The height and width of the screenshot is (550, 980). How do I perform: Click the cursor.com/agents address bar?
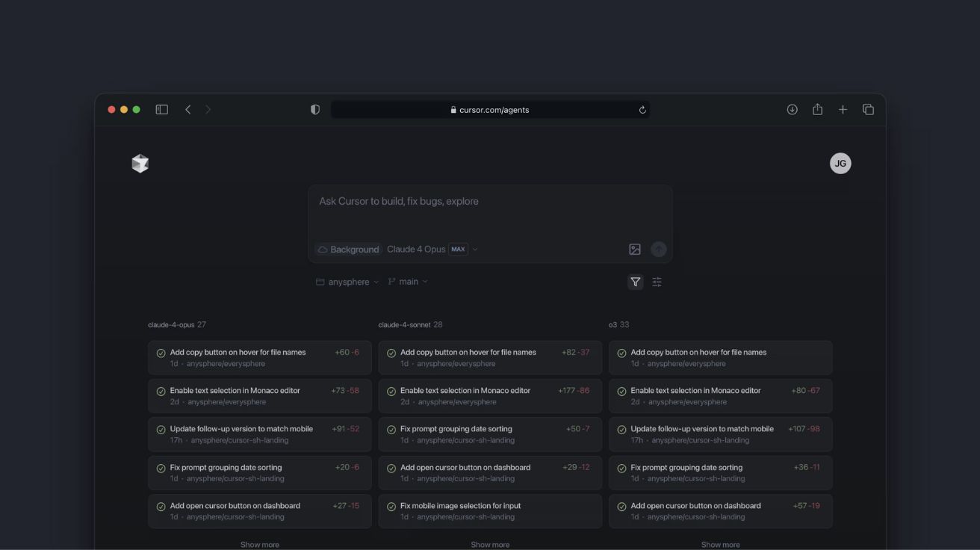490,110
